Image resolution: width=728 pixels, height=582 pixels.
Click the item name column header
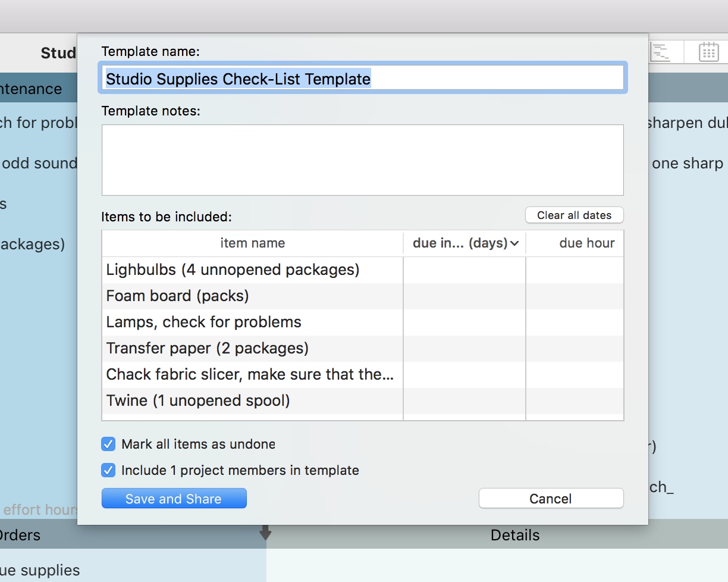point(253,243)
